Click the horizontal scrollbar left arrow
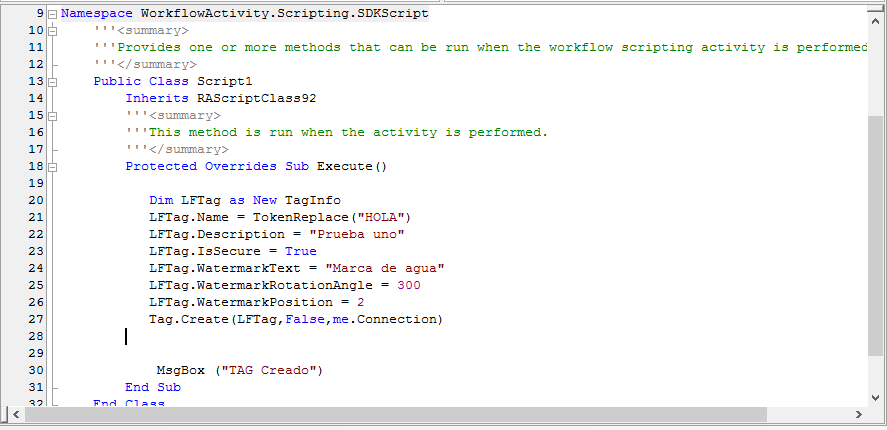This screenshot has width=887, height=430. 16,415
